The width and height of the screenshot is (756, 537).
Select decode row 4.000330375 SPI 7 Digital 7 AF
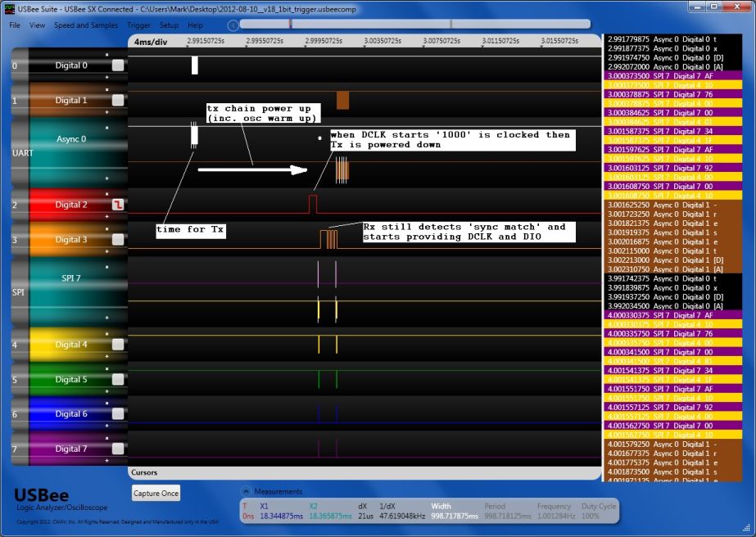pos(672,315)
